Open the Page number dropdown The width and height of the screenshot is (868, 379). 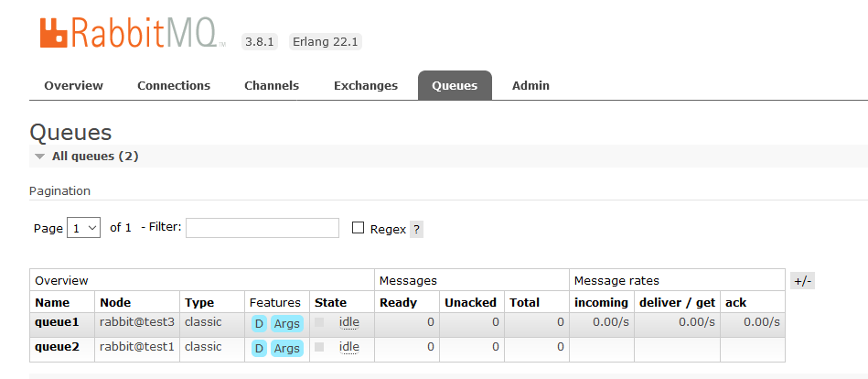click(83, 228)
